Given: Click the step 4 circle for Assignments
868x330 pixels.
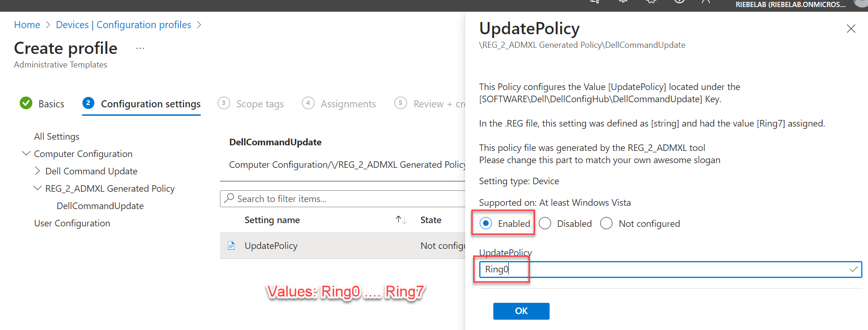Looking at the screenshot, I should (308, 103).
